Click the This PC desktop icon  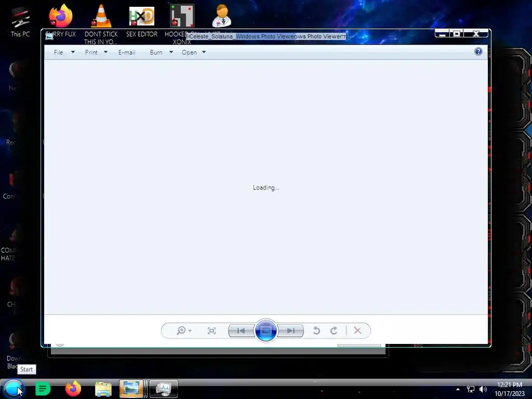20,17
